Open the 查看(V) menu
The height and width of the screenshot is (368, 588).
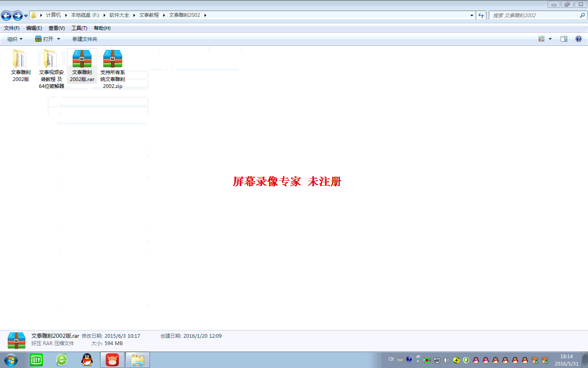(x=56, y=28)
